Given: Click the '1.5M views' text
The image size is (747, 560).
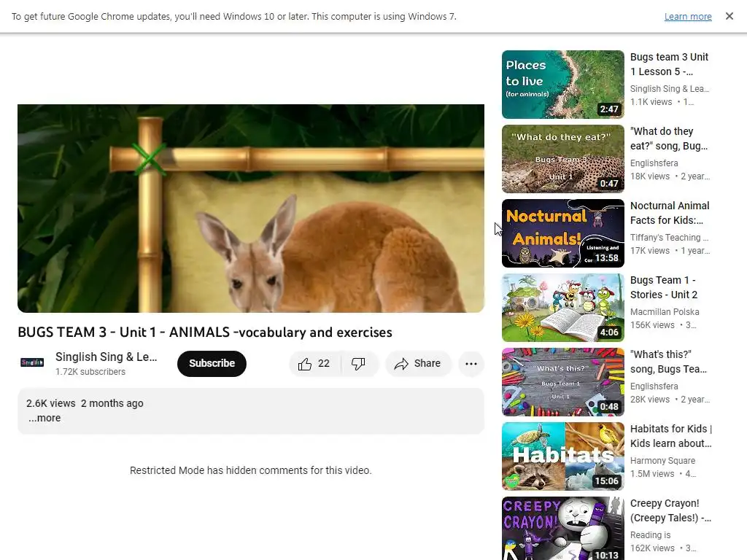Looking at the screenshot, I should click(x=652, y=474).
